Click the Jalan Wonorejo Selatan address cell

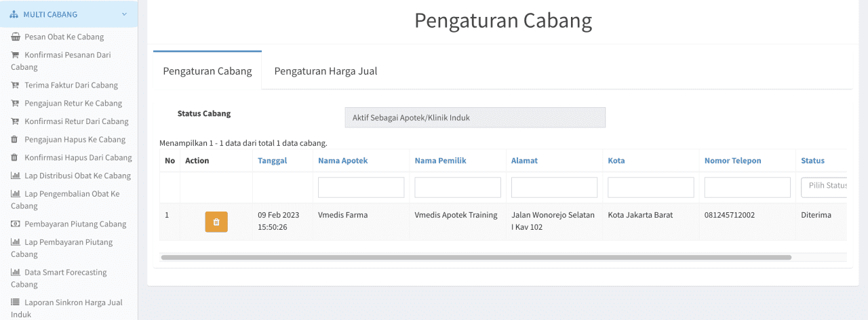pos(553,221)
